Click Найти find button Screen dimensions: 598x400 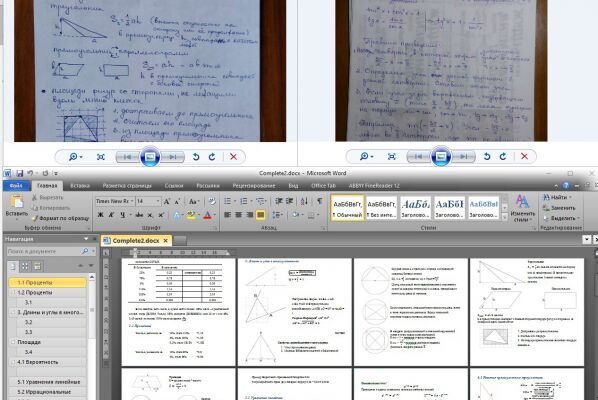click(x=558, y=197)
